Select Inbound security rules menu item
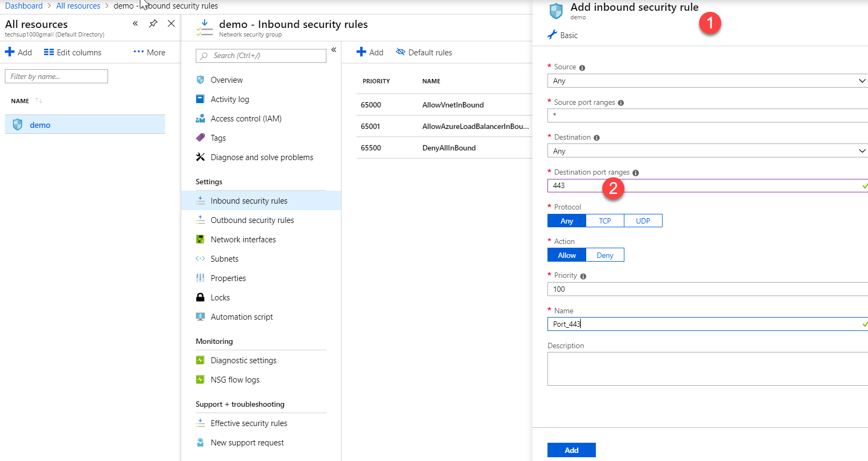This screenshot has width=868, height=461. tap(261, 200)
